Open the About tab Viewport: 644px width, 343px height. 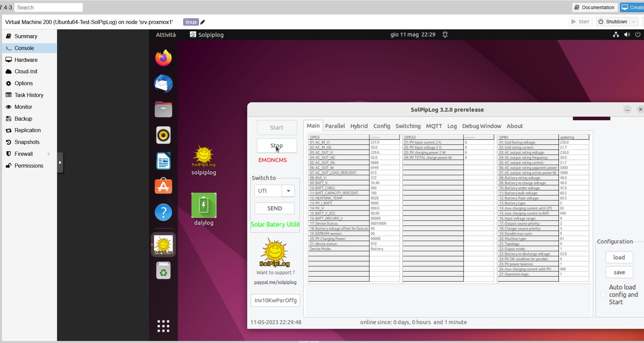(x=515, y=126)
